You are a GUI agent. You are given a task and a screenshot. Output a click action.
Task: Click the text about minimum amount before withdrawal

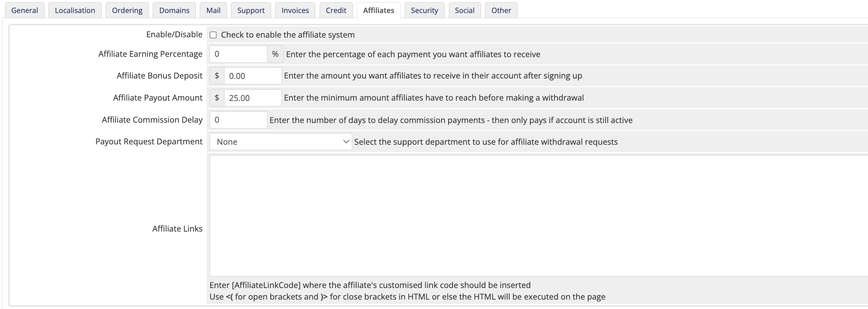pyautogui.click(x=434, y=98)
